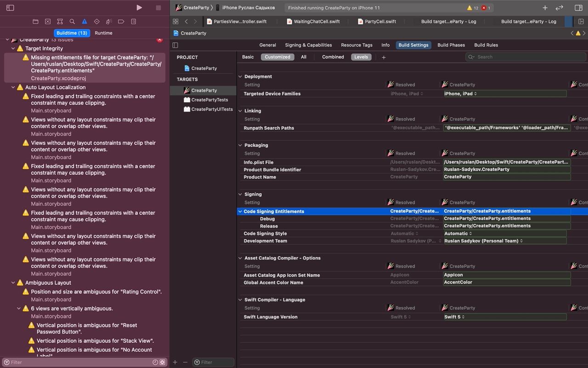
Task: Open the Symbol navigator
Action: tap(60, 22)
